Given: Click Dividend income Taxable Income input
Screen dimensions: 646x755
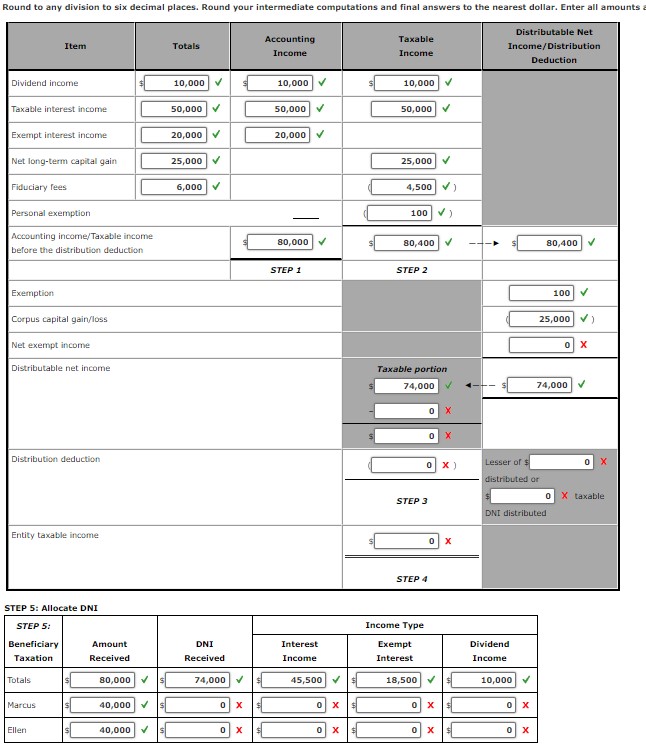Looking at the screenshot, I should pyautogui.click(x=406, y=83).
